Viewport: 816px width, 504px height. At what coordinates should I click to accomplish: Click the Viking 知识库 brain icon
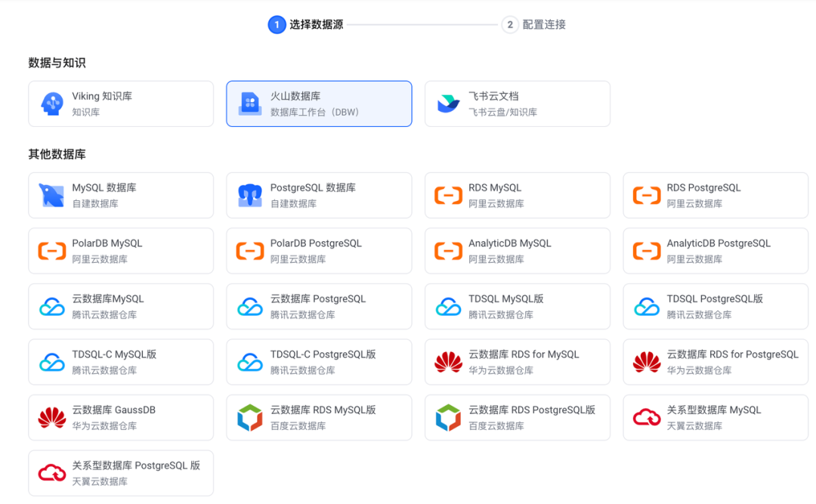pos(52,104)
